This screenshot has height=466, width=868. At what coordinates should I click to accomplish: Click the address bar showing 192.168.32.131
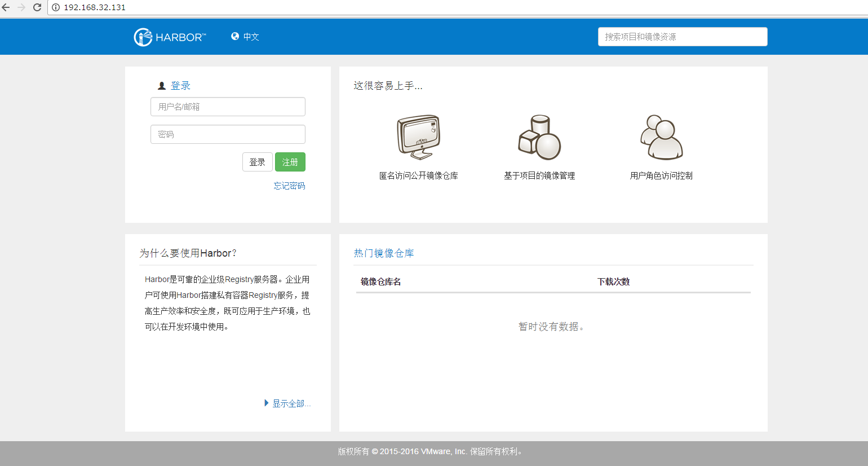coord(458,7)
